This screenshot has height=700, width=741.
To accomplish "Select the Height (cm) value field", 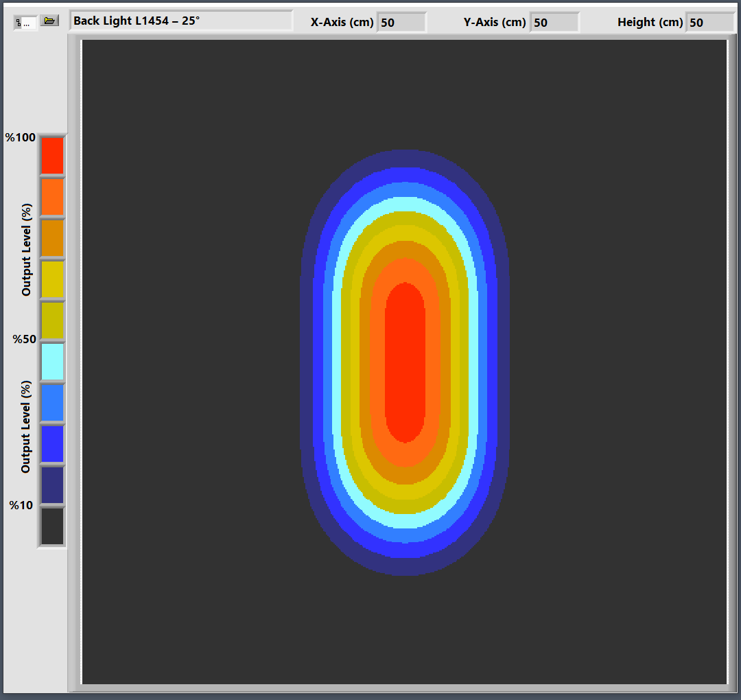I will (x=709, y=22).
